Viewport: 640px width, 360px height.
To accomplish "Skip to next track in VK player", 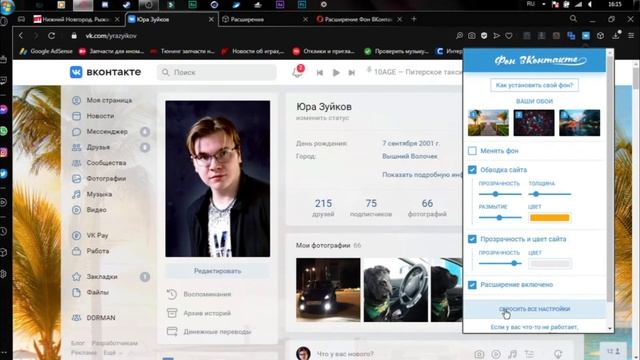I will (x=351, y=73).
